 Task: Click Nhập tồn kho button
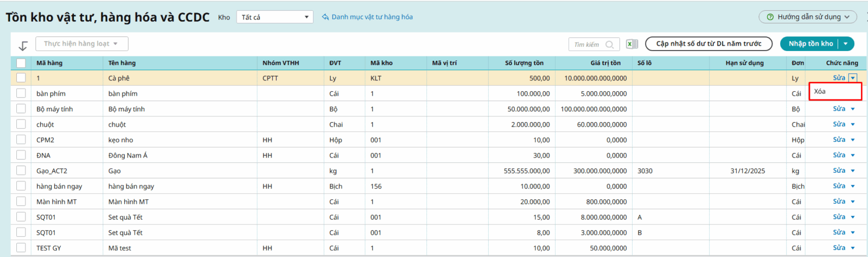(x=810, y=43)
